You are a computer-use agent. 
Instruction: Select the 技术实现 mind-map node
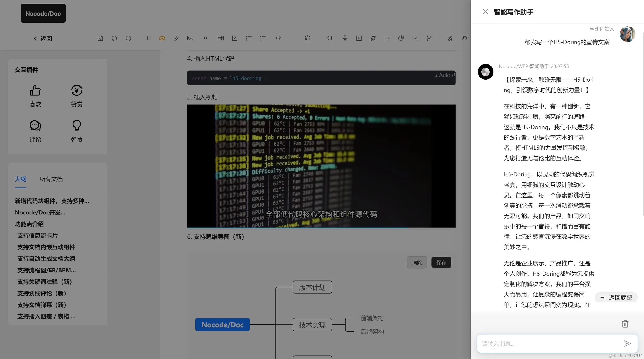[x=312, y=325]
